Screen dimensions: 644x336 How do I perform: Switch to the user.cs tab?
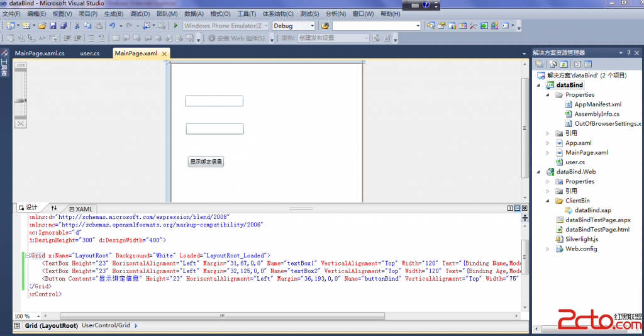click(x=89, y=53)
